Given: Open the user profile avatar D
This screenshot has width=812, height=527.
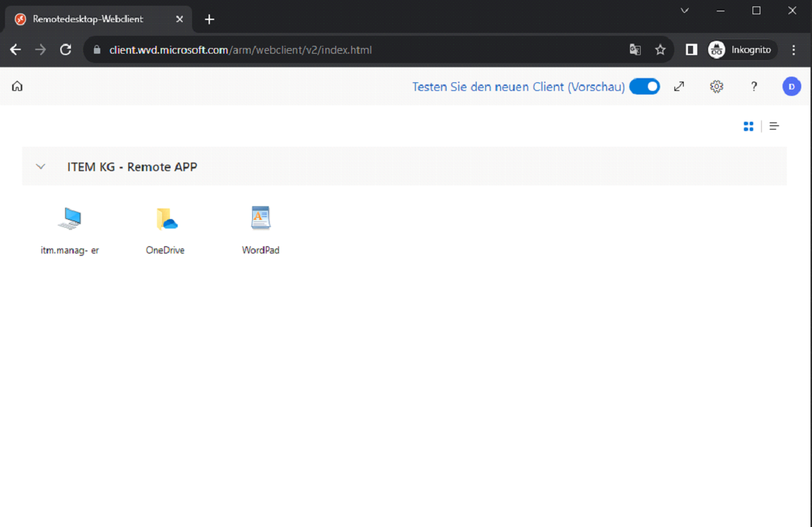Looking at the screenshot, I should 791,87.
